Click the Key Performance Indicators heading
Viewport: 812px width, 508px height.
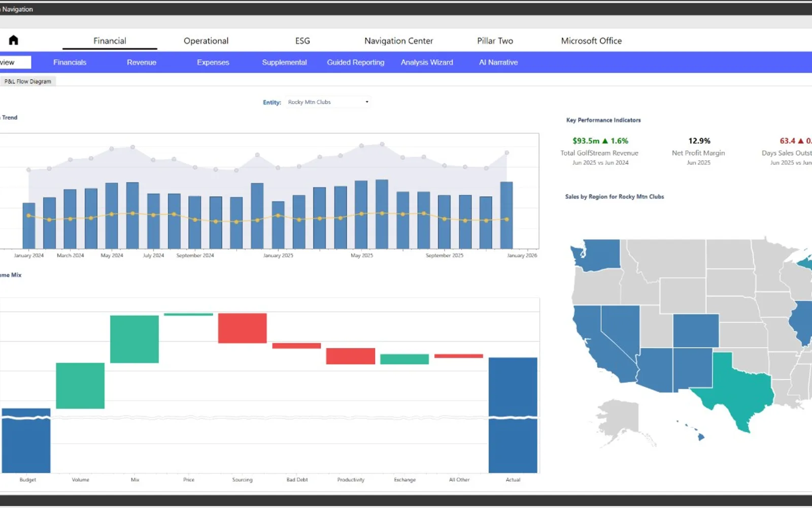coord(603,120)
